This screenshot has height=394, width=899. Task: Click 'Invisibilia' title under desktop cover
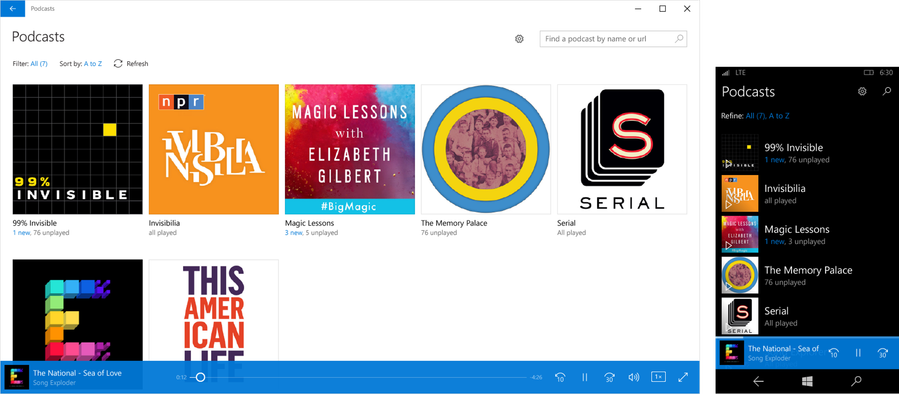coord(165,223)
